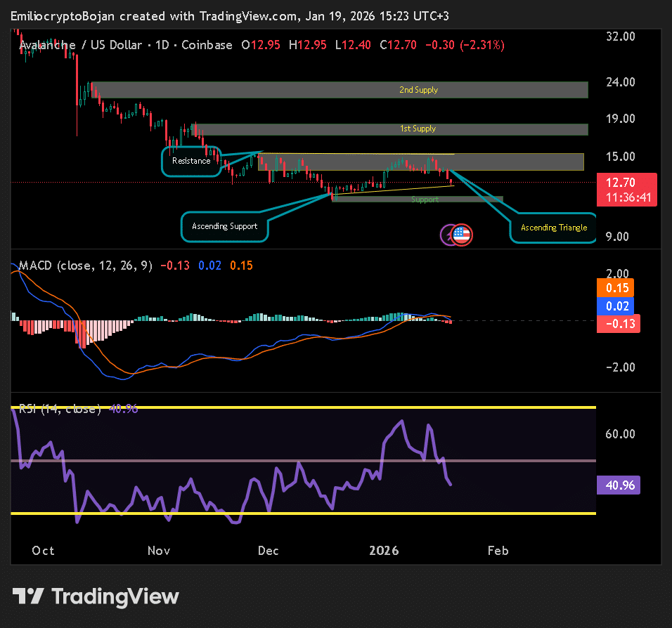The width and height of the screenshot is (672, 628).
Task: Click the US flag economic event icon
Action: coord(462,235)
